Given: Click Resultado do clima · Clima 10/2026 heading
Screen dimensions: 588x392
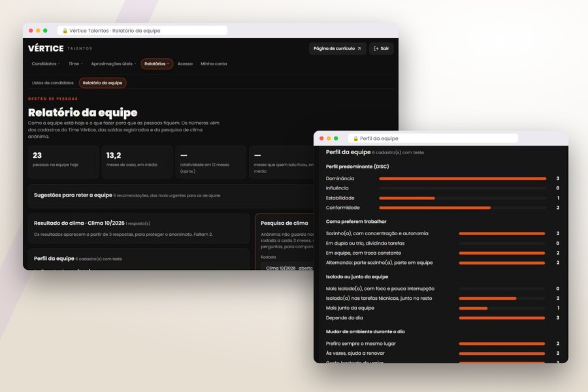Looking at the screenshot, I should pos(79,223).
